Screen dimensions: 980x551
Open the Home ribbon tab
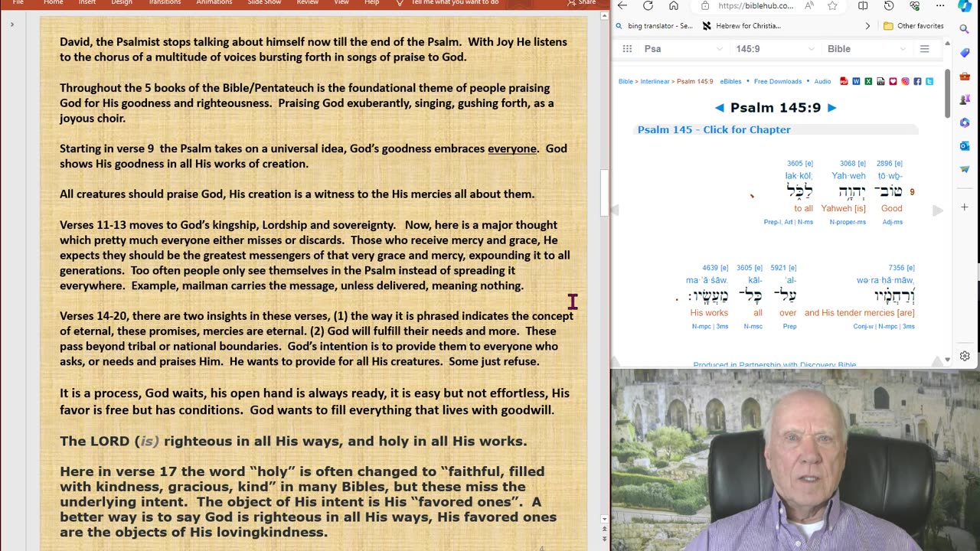tap(54, 2)
